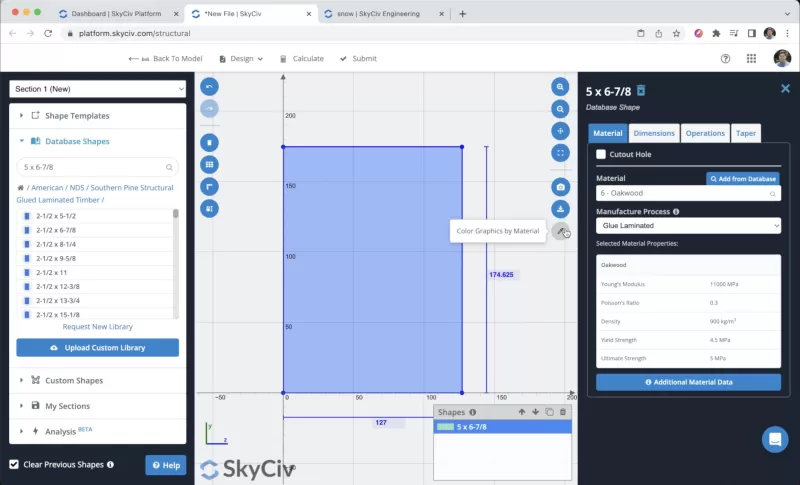This screenshot has width=800, height=485.
Task: Click the info icon beside Clear Previous Shapes
Action: 110,465
